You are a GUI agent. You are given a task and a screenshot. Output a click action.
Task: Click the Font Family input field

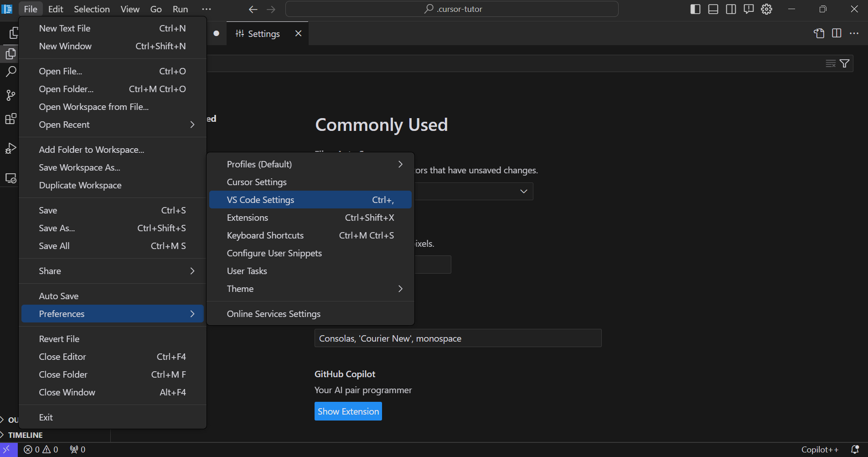point(458,338)
